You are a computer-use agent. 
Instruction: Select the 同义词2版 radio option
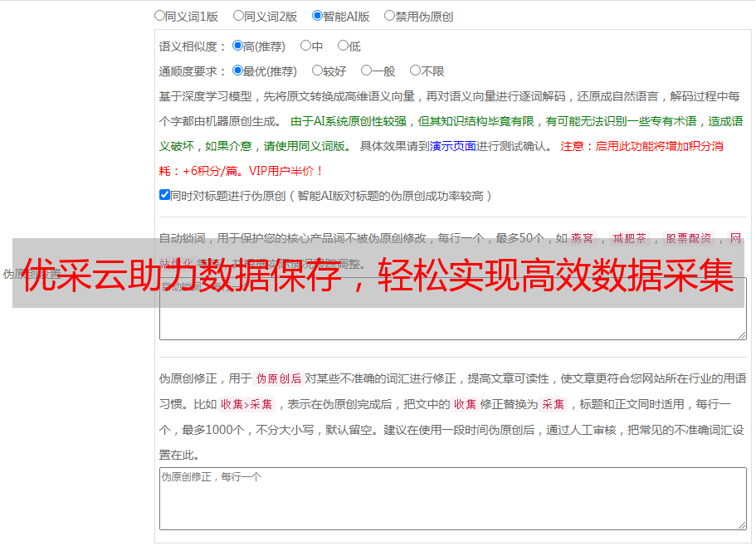pos(238,16)
